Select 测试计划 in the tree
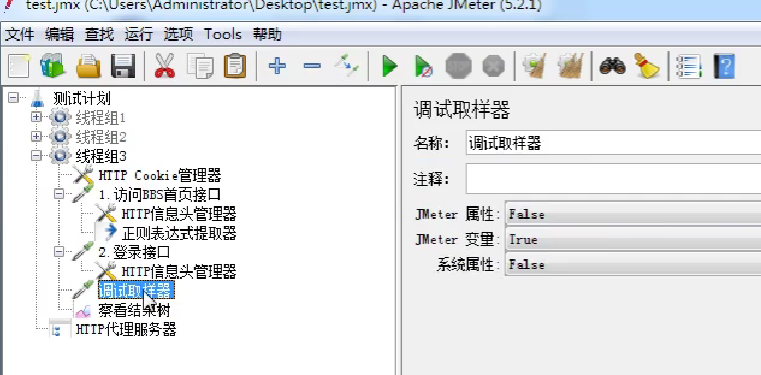Screen dimensions: 761x375 pyautogui.click(x=82, y=98)
